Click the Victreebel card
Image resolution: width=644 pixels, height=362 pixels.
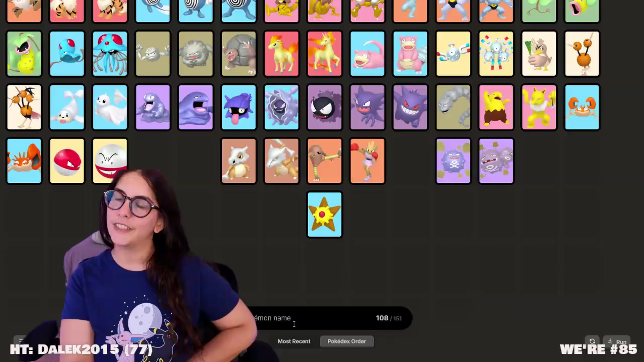click(x=24, y=54)
